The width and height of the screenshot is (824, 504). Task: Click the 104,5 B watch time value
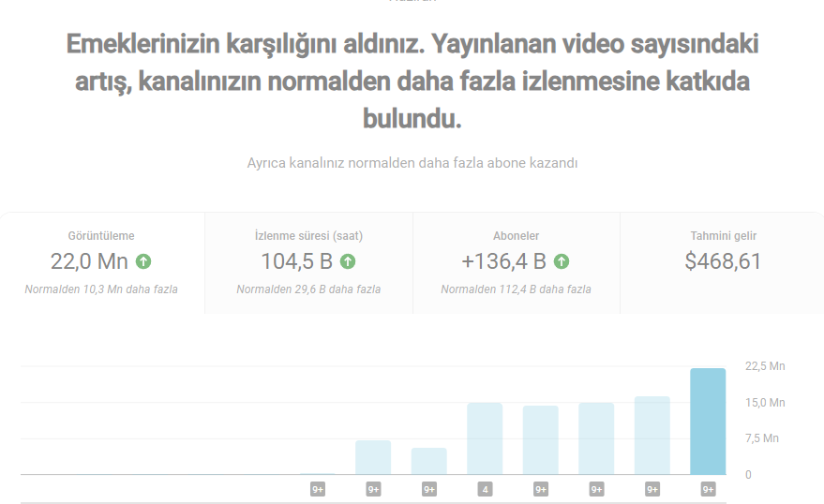point(297,261)
